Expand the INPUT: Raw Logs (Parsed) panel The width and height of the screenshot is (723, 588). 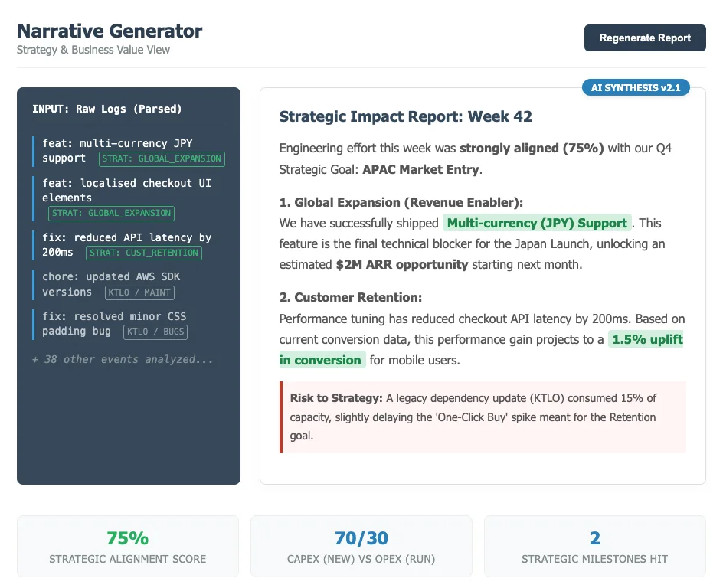pos(105,109)
